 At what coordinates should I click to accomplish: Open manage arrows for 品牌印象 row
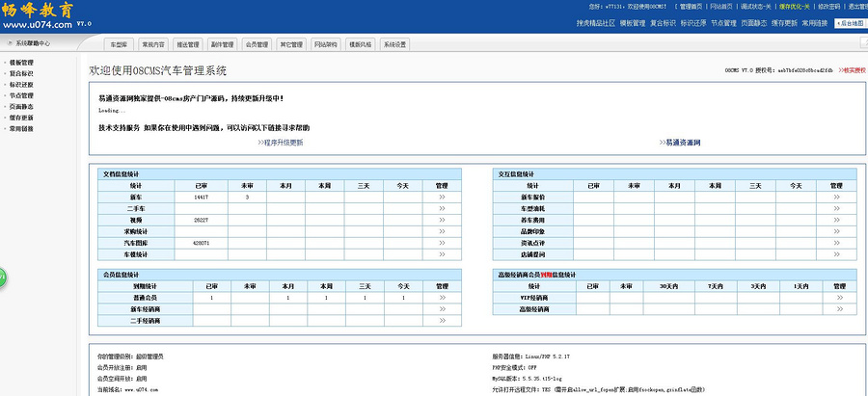pos(836,231)
